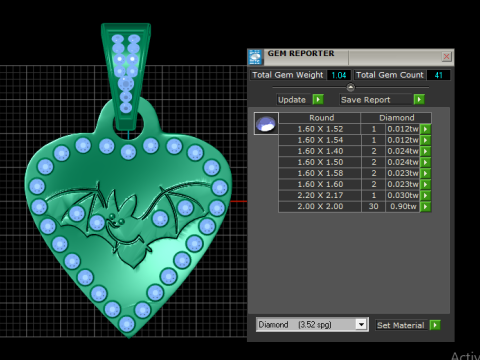
Task: Select the 1.60 X 1.58 size cell
Action: [320, 173]
